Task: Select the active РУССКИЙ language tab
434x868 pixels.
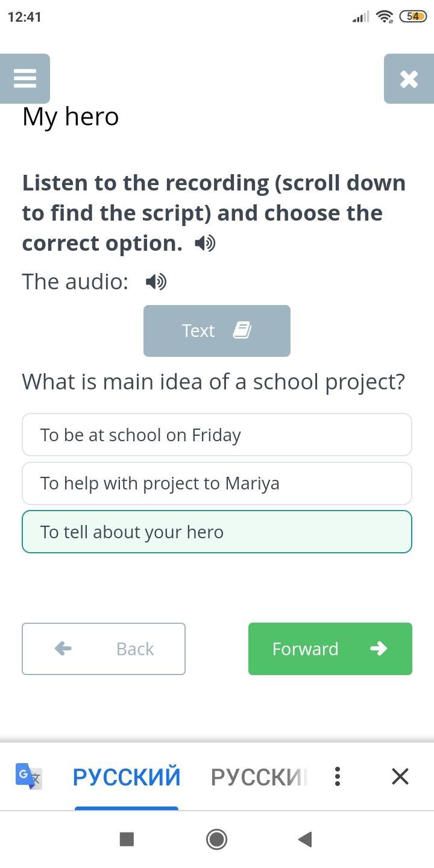Action: (127, 777)
